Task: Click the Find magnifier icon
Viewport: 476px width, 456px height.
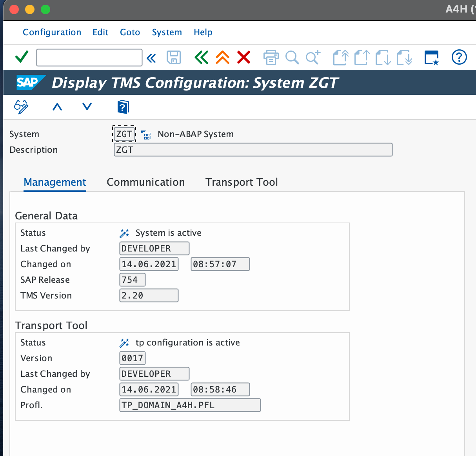Action: [292, 58]
